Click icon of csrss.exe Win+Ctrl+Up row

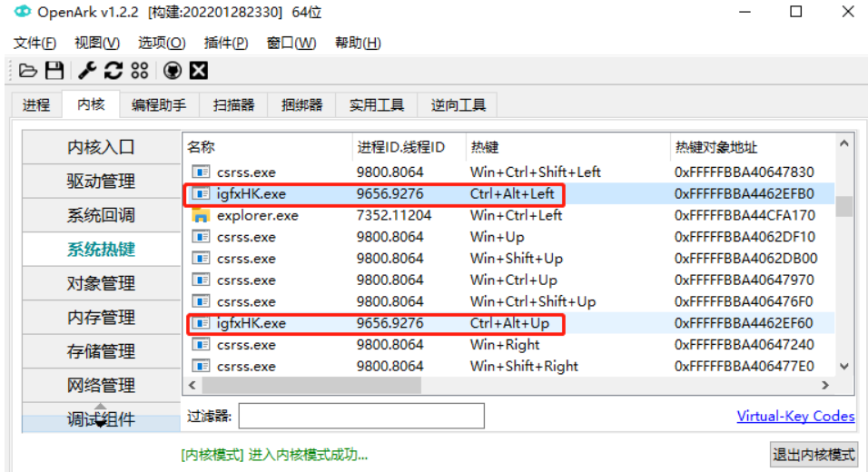(201, 280)
